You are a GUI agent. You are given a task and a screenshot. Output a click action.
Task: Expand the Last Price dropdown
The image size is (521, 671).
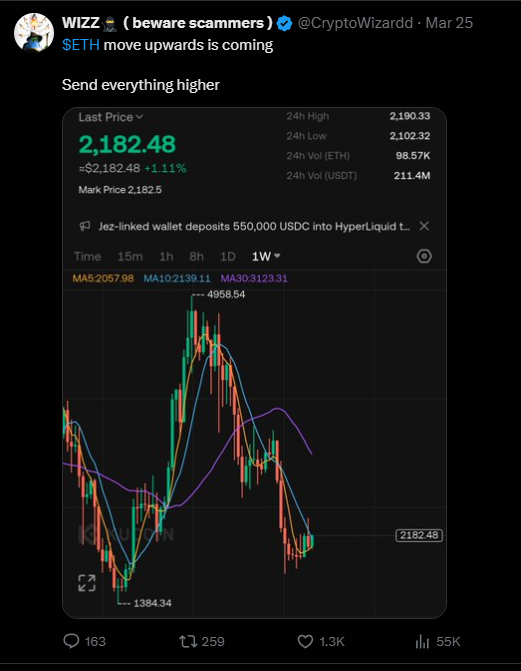tap(110, 117)
